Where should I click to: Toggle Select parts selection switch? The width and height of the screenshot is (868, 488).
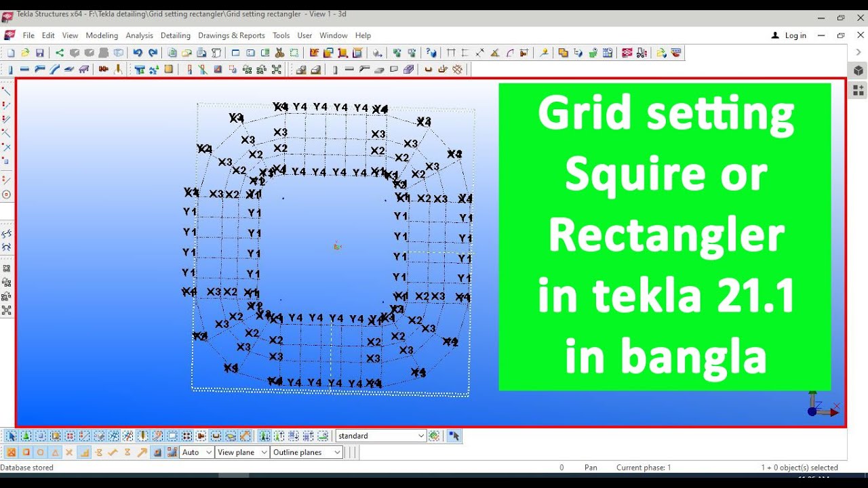pos(40,436)
